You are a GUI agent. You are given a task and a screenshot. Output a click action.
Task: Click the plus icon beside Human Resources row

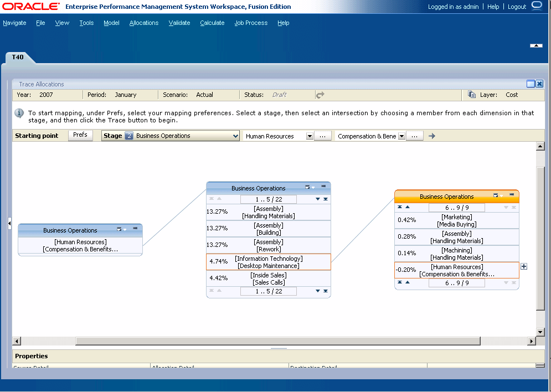(x=524, y=266)
